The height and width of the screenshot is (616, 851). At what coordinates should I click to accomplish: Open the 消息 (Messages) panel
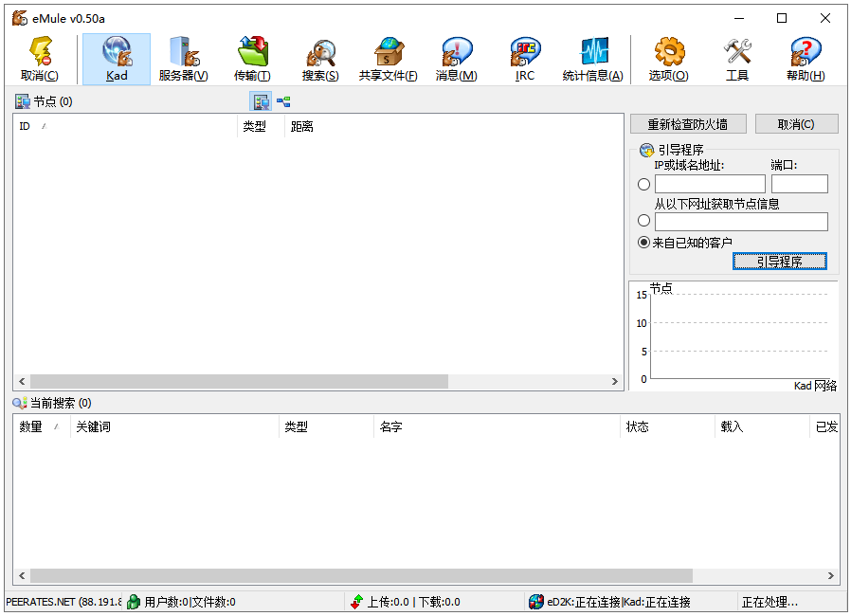456,57
